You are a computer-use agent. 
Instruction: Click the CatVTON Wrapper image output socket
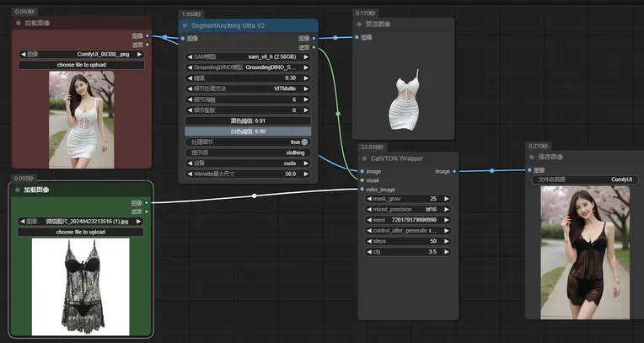pyautogui.click(x=455, y=171)
